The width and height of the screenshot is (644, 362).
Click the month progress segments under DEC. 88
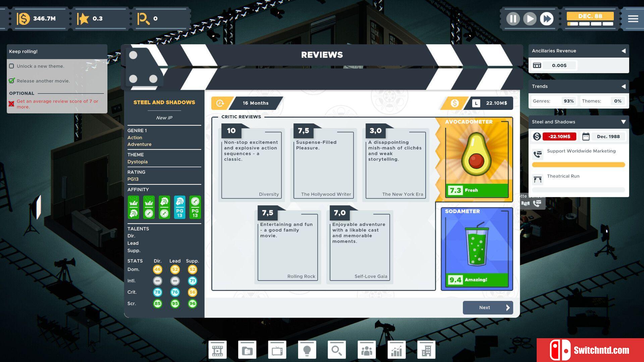point(590,24)
